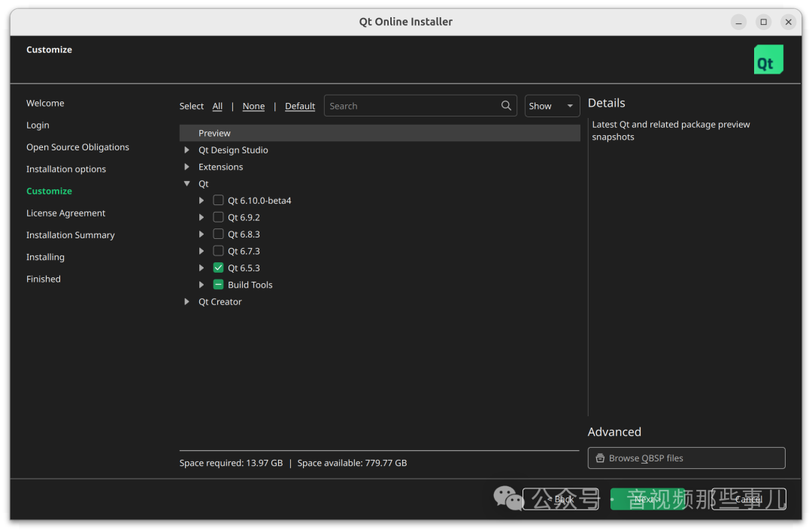Check the Qt 6.10.0-beta4 checkbox

point(218,201)
